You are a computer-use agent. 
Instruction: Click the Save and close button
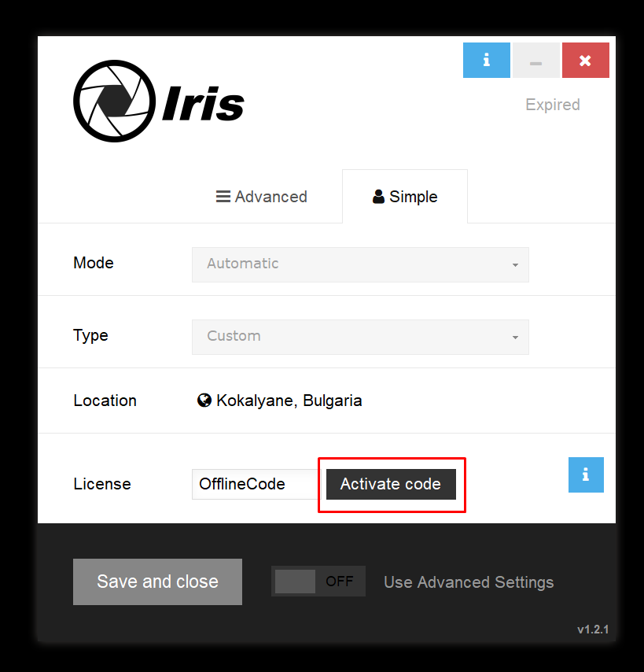click(157, 582)
